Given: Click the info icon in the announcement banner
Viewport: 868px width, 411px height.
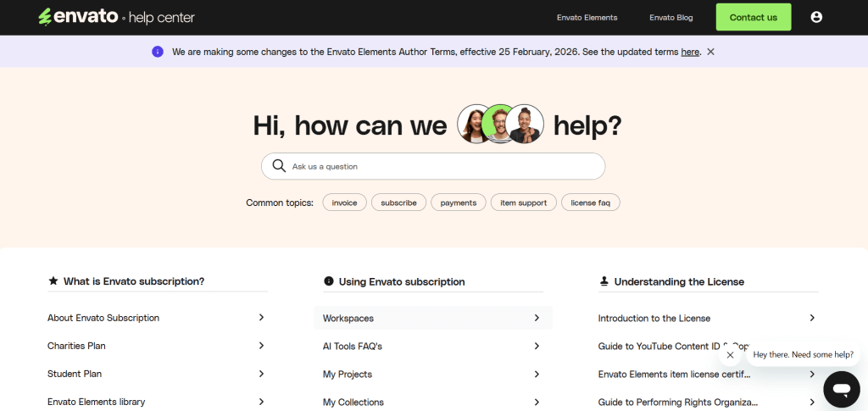Looking at the screenshot, I should (x=158, y=52).
